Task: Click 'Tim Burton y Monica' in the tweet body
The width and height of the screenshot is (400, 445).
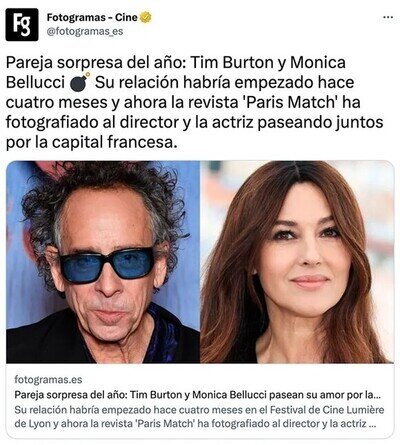Action: pos(269,63)
